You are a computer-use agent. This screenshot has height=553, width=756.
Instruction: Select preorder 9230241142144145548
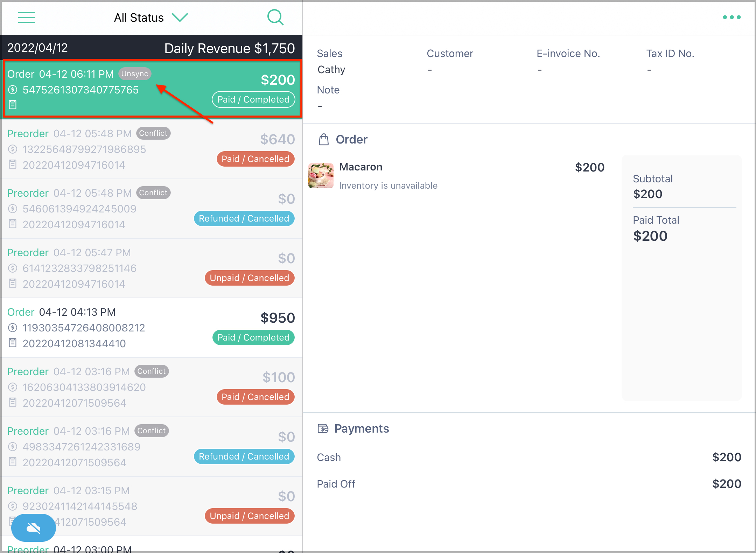152,506
